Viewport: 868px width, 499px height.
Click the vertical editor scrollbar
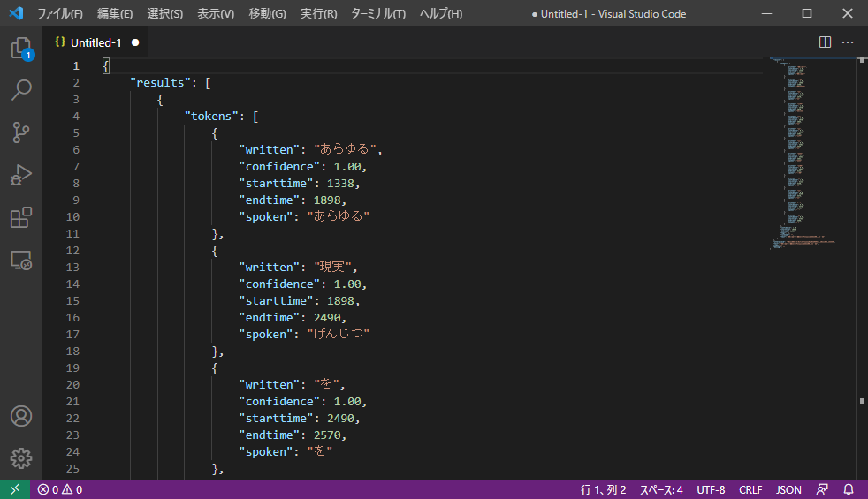pyautogui.click(x=862, y=268)
